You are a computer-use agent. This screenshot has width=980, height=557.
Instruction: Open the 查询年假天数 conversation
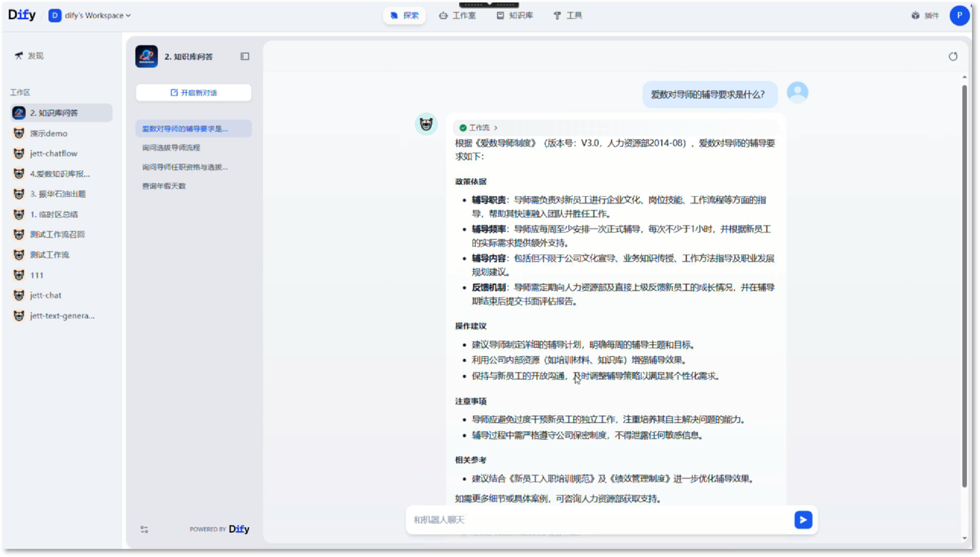click(x=164, y=186)
